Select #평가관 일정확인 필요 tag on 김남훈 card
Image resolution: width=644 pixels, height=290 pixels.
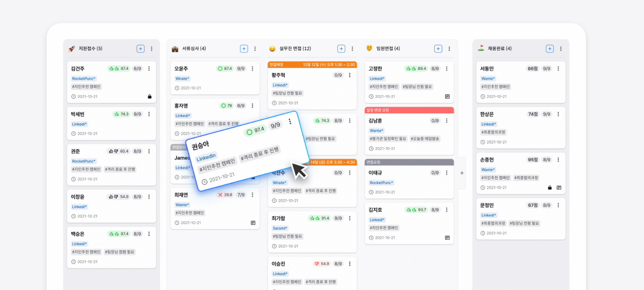coord(388,139)
